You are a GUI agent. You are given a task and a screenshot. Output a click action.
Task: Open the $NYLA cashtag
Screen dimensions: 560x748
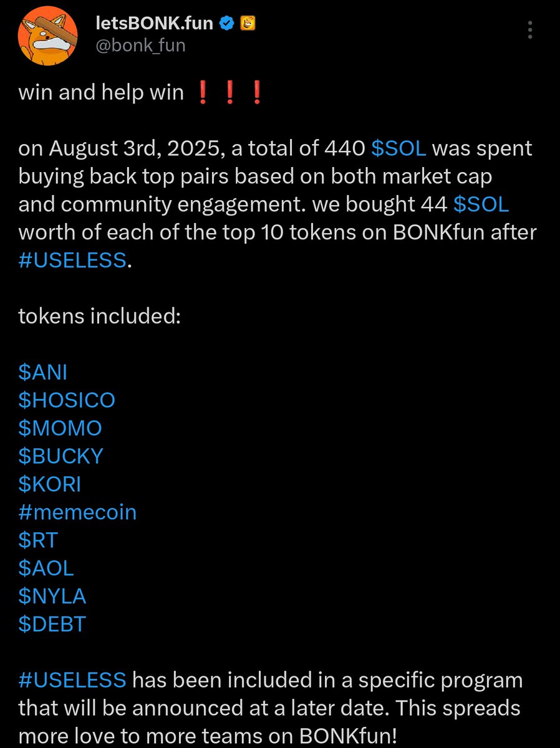[52, 597]
